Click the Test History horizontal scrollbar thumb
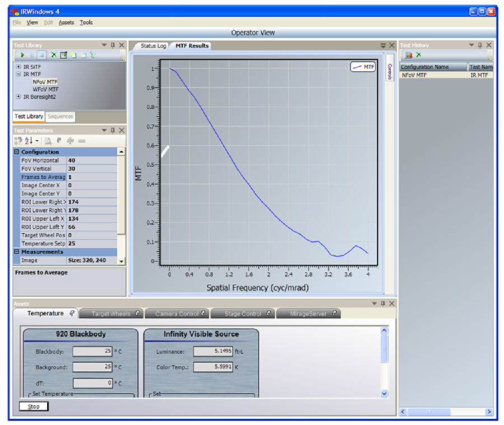This screenshot has width=504, height=425. point(429,412)
